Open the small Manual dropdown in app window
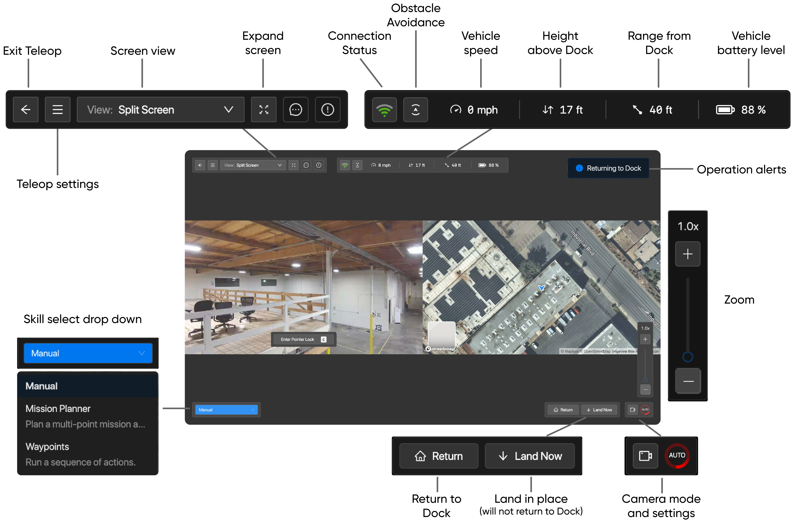Screen dimensions: 798x532 coord(226,410)
